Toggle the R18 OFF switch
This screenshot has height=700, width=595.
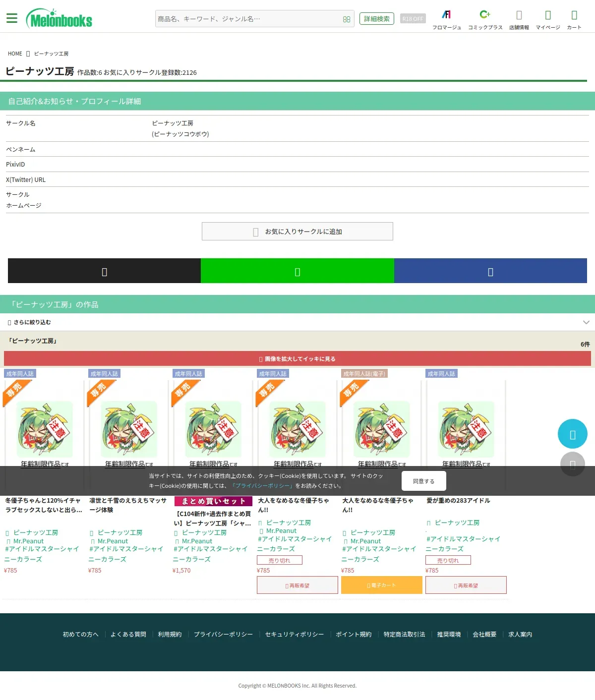[x=413, y=19]
